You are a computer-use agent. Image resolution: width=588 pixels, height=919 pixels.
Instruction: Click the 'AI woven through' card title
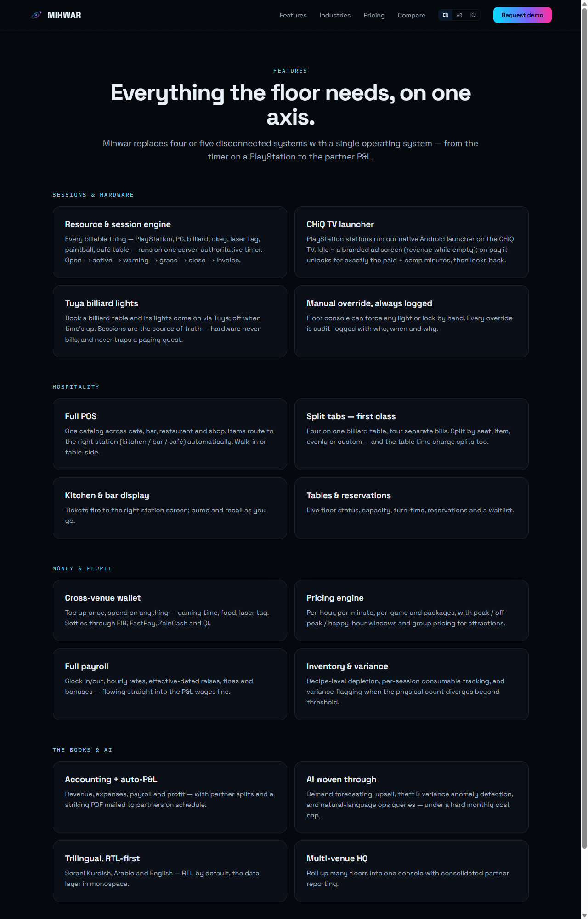tap(341, 779)
